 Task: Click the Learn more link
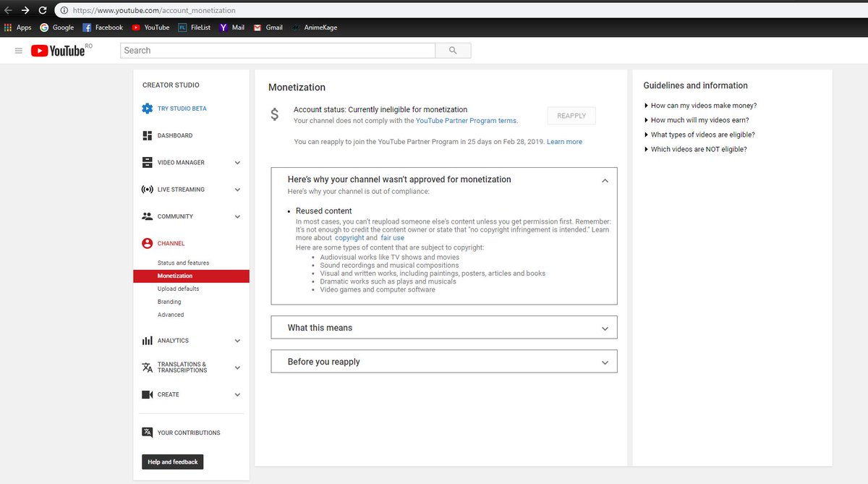(564, 142)
